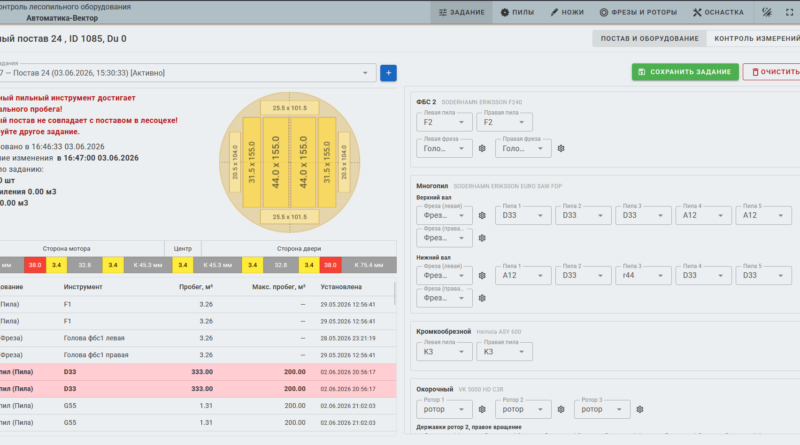Open Кромкообрезной Левая пила dropdown
This screenshot has height=445, width=800.
(x=444, y=352)
